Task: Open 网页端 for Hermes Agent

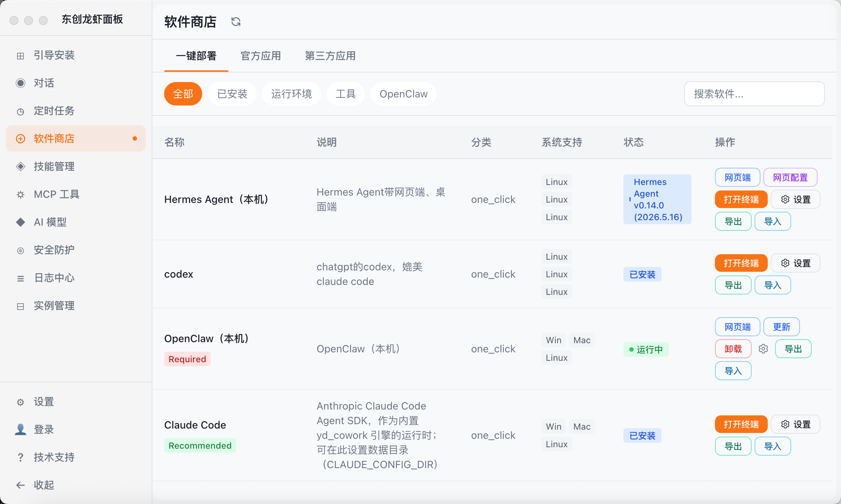Action: 738,178
